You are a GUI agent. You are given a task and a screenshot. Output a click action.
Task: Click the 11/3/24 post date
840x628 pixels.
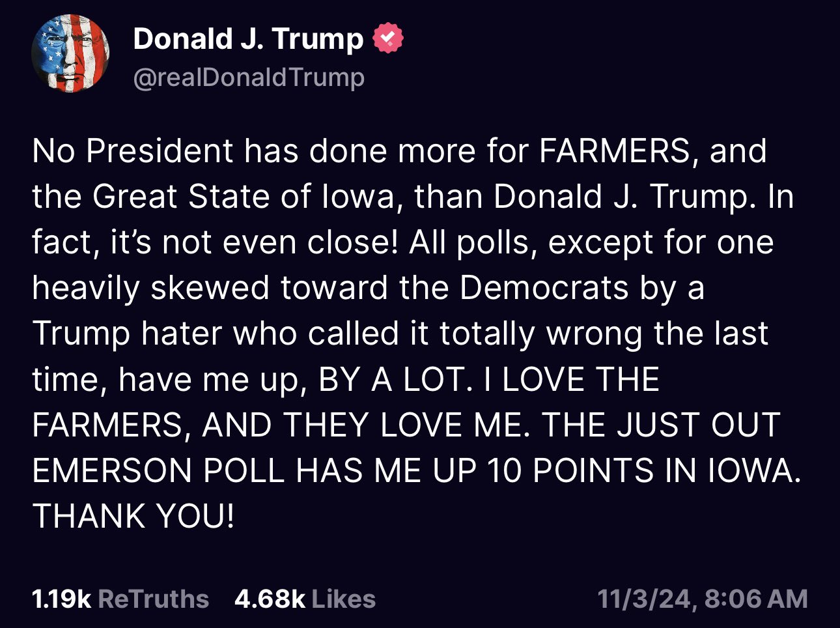click(645, 599)
